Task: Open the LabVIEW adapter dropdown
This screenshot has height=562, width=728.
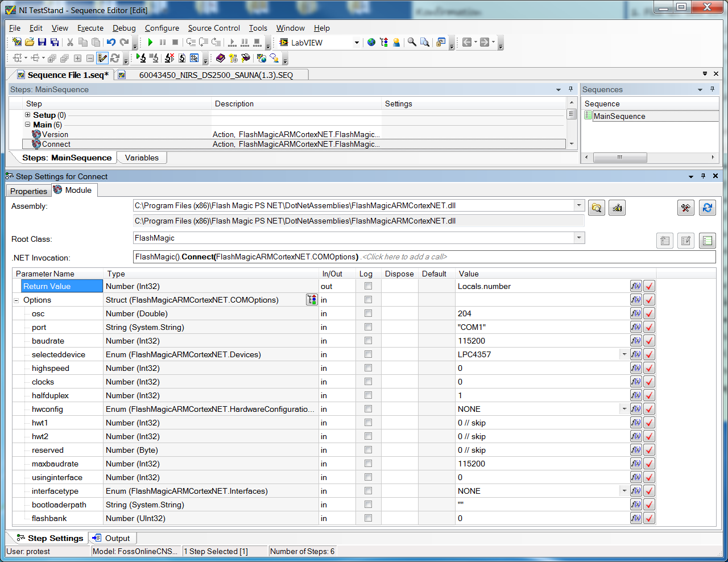Action: 357,43
